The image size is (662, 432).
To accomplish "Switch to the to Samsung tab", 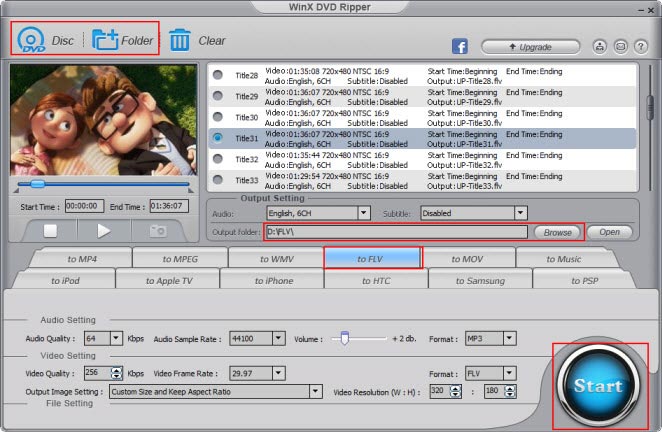I will coord(480,281).
